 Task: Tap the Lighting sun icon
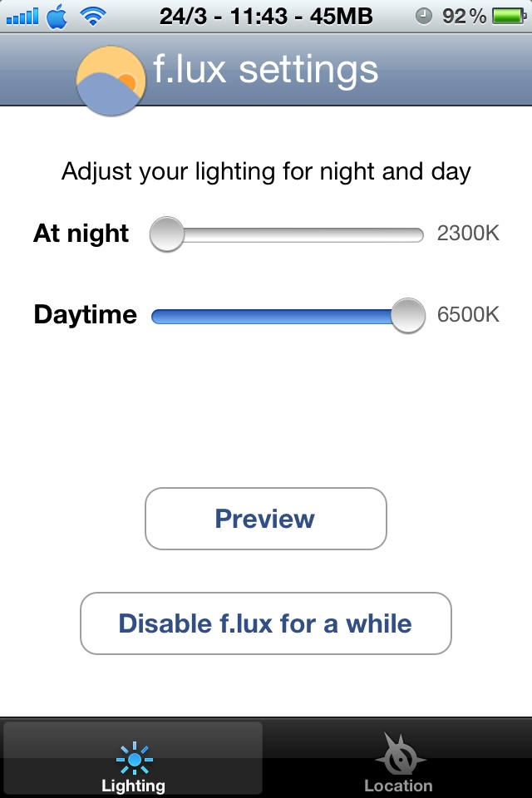135,758
